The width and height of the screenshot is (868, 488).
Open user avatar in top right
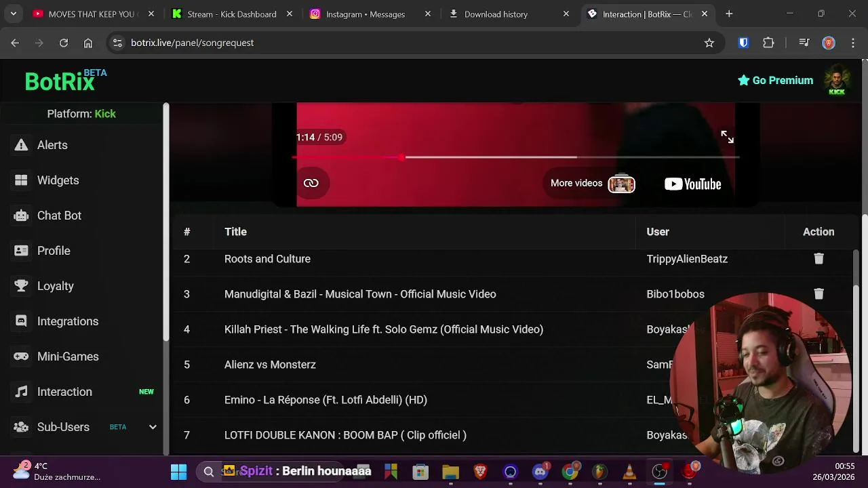click(837, 80)
